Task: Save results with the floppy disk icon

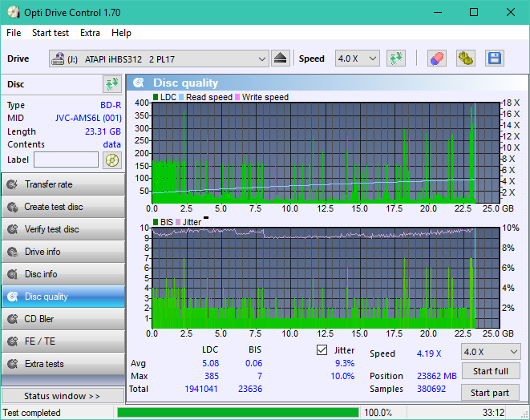Action: pyautogui.click(x=495, y=59)
